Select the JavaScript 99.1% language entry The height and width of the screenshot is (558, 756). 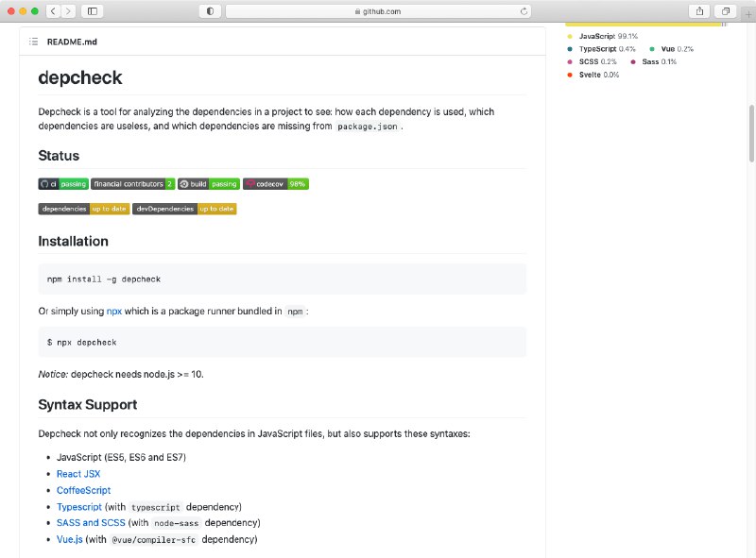(x=603, y=36)
